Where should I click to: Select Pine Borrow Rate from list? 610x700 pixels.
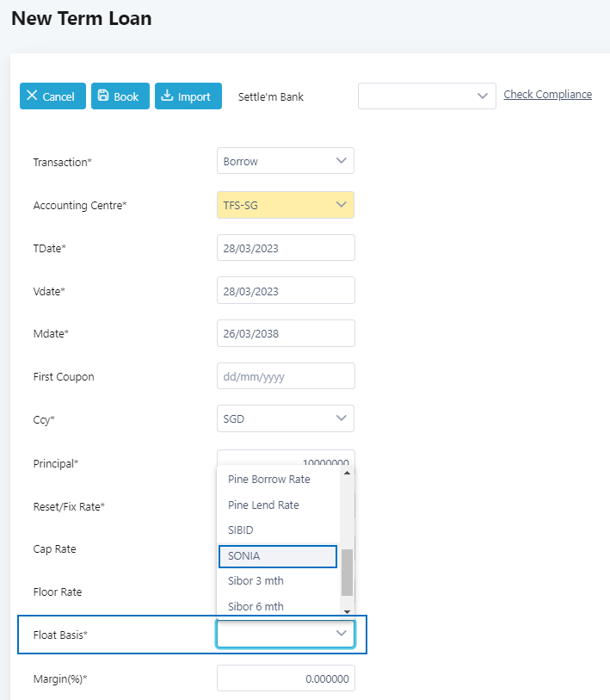[269, 480]
